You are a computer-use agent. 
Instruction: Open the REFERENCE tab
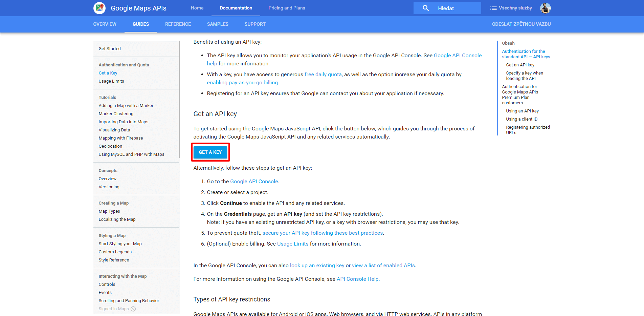pos(178,24)
